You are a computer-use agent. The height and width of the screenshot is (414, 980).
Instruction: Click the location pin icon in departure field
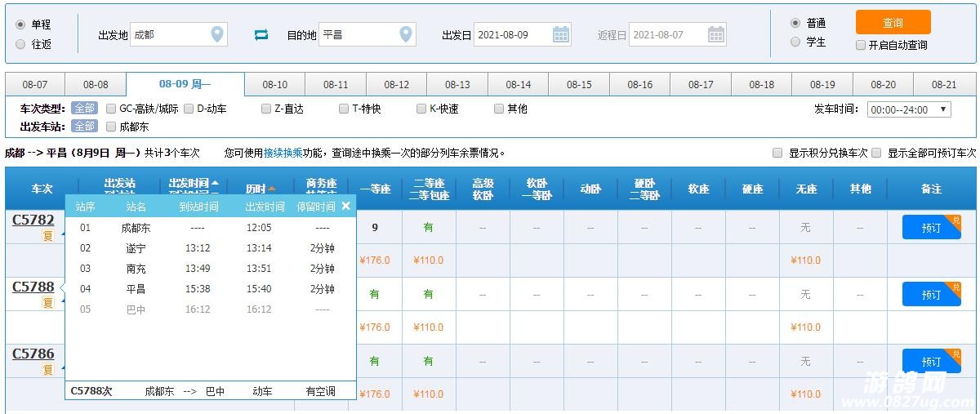[x=216, y=34]
